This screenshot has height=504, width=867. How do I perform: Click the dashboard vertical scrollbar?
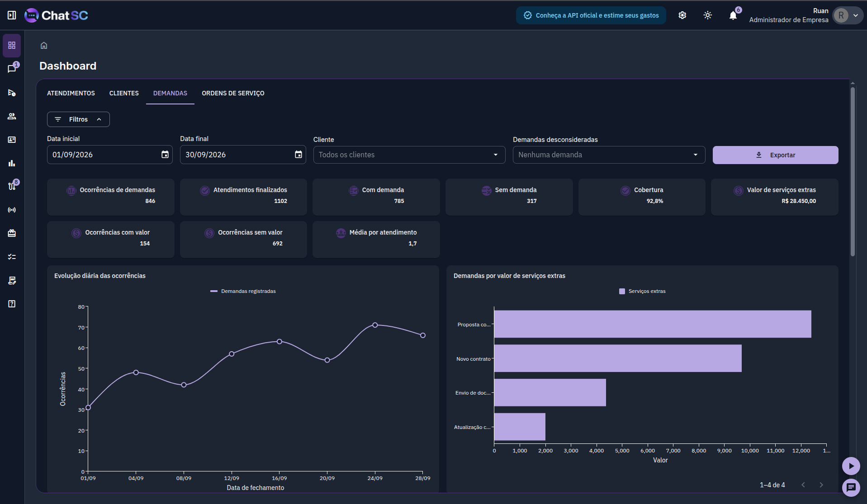tap(853, 172)
